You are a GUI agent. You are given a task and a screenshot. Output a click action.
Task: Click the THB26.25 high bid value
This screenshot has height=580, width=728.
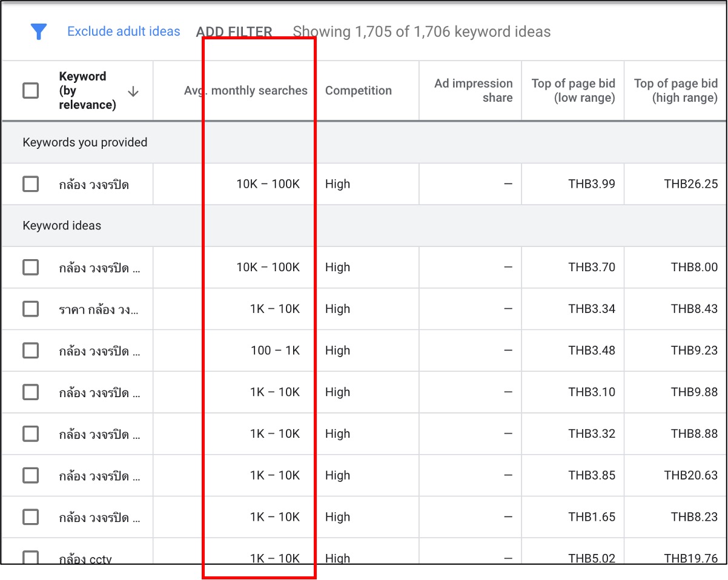coord(691,184)
